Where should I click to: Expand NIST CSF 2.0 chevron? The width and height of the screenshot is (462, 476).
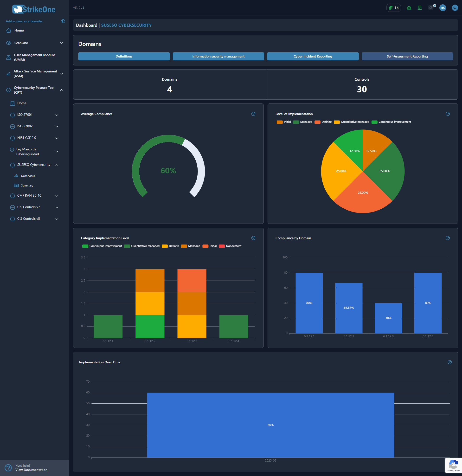pos(57,138)
